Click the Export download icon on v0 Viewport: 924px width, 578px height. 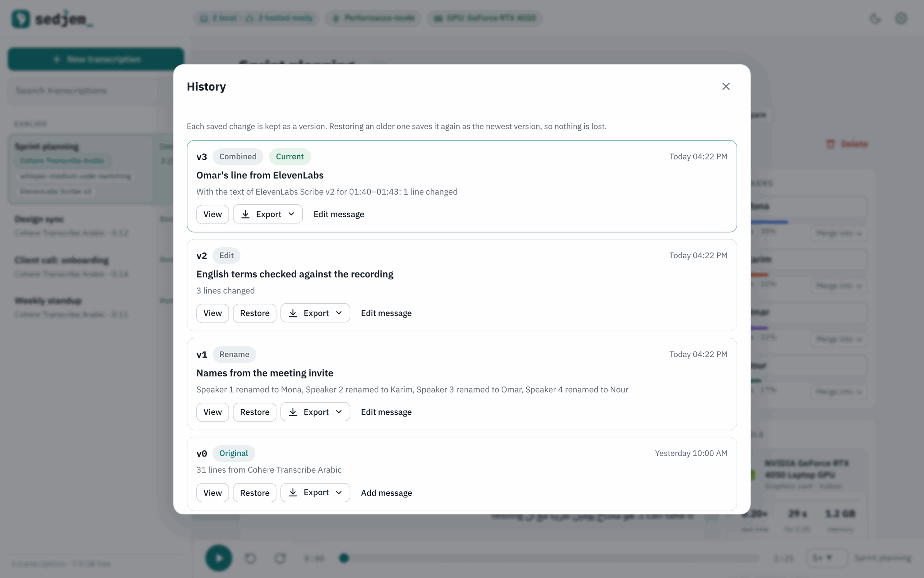click(x=293, y=492)
